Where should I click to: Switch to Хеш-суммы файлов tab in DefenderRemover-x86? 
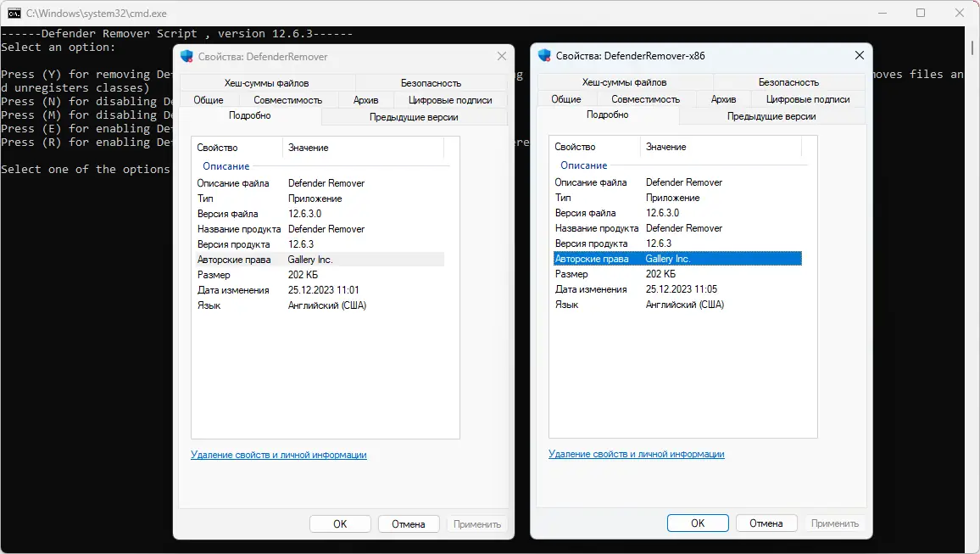(624, 82)
